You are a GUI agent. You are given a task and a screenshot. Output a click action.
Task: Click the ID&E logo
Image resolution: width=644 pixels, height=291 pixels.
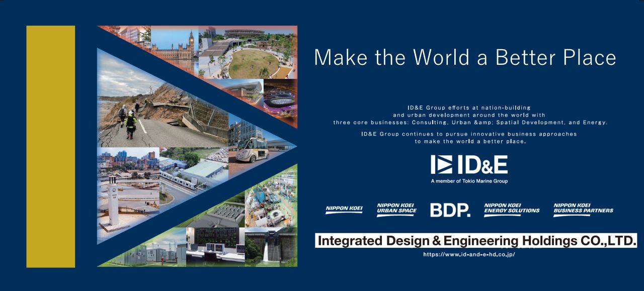click(469, 165)
